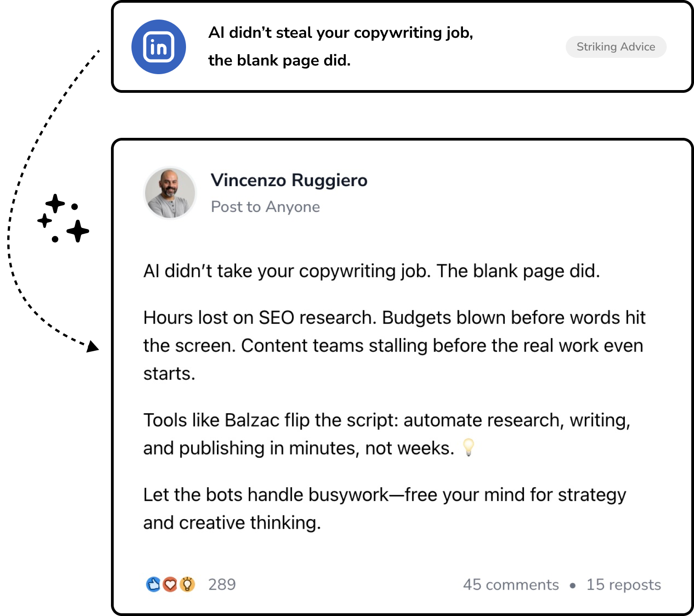Click the line "AI didn't take your copywriting job."
This screenshot has height=616, width=694.
(287, 271)
